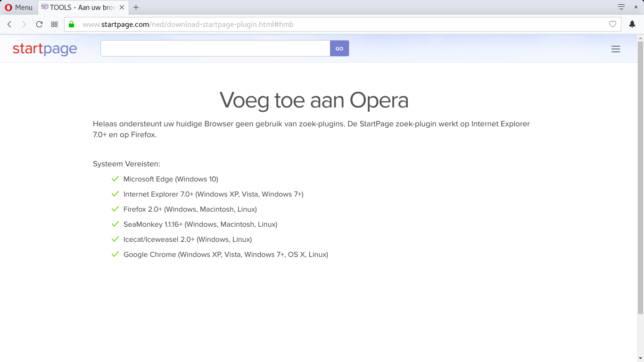Click the vertical page scrollbar
Screen dimensions: 644x362
point(640,177)
